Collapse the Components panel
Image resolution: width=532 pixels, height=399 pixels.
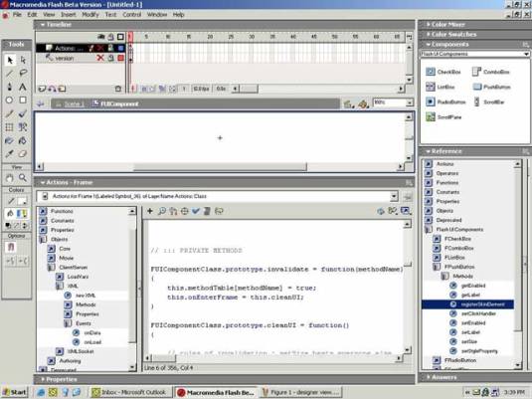[429, 44]
